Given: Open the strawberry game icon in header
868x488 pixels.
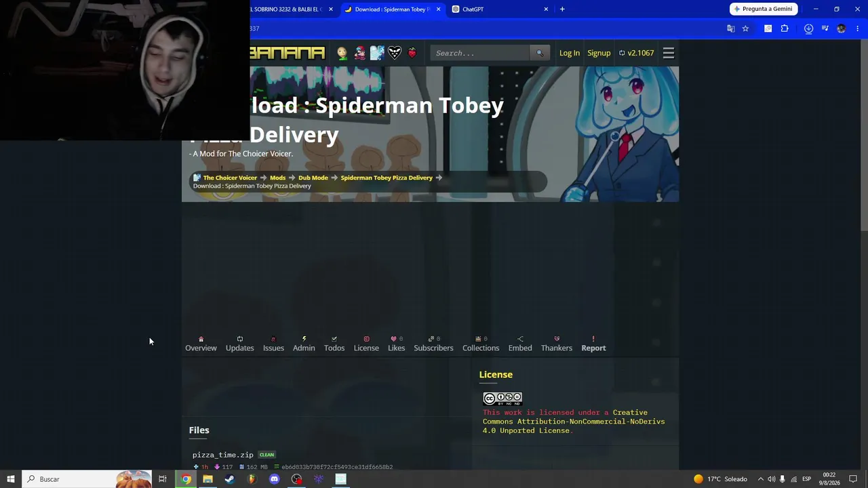Looking at the screenshot, I should (412, 53).
